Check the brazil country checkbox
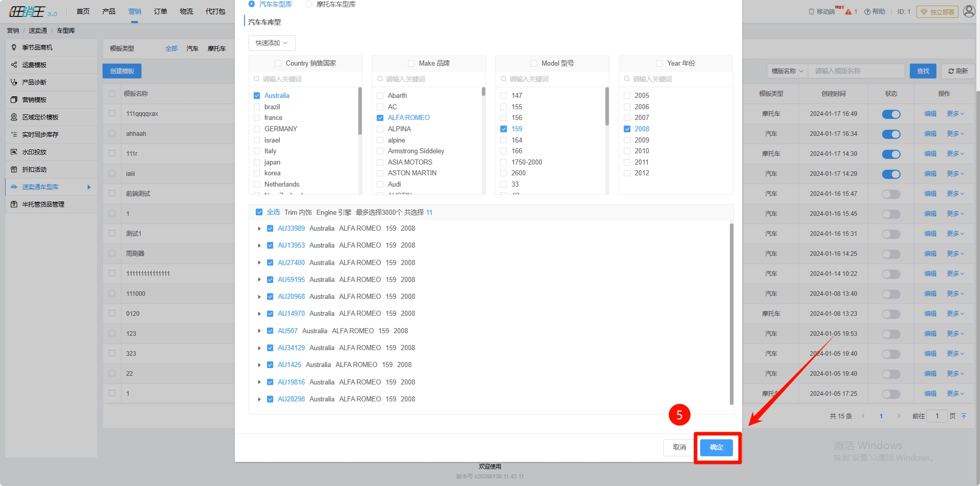The image size is (980, 486). [x=257, y=107]
